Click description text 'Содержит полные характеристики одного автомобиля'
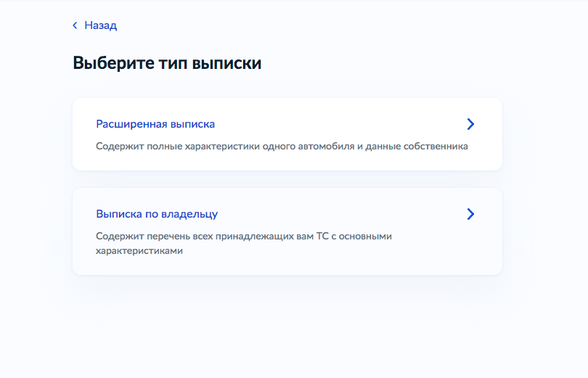Screen dimensions: 588x378 pos(225,146)
